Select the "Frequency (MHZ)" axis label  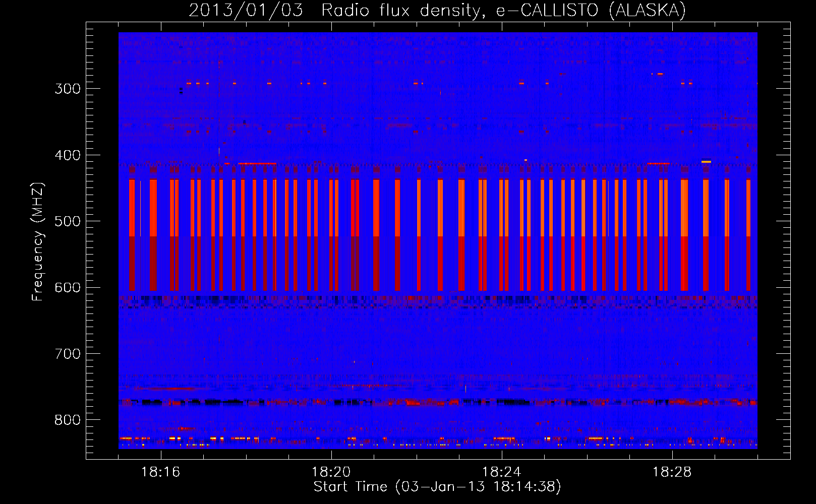click(38, 242)
